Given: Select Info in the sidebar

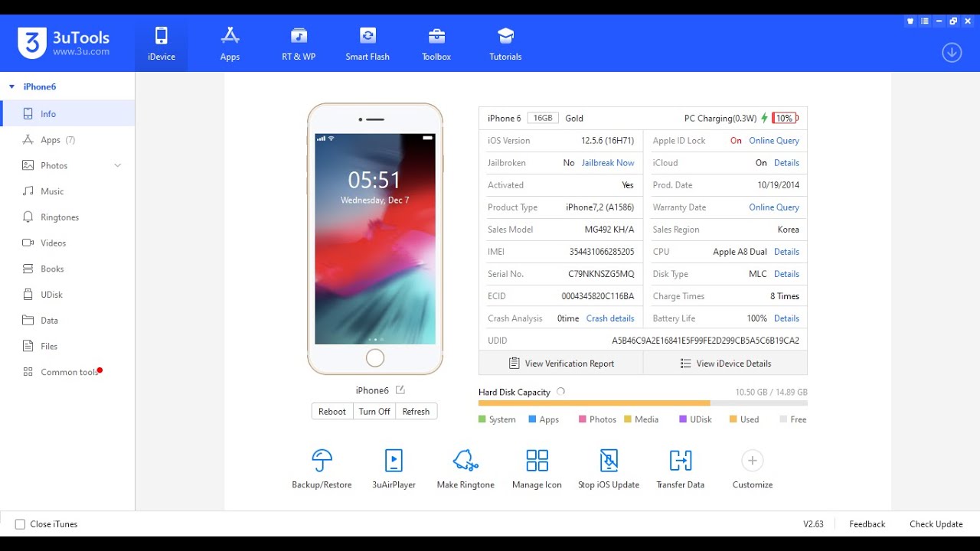Looking at the screenshot, I should (67, 114).
